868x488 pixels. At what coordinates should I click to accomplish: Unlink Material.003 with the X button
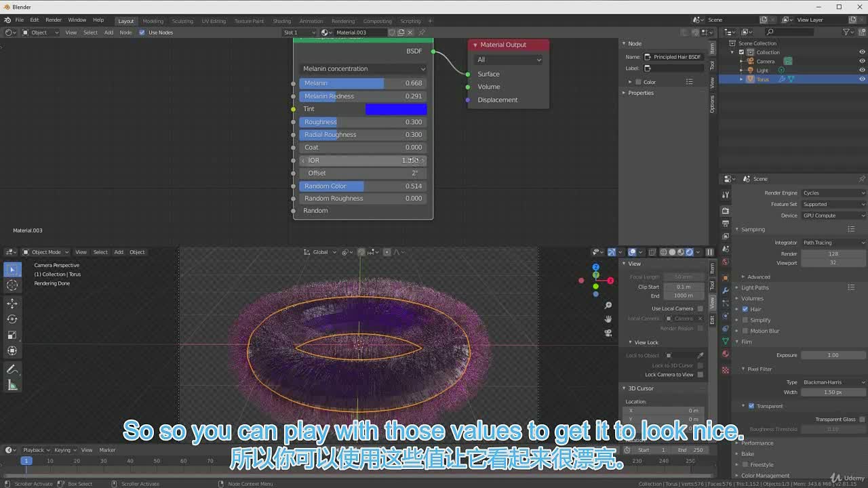click(410, 32)
